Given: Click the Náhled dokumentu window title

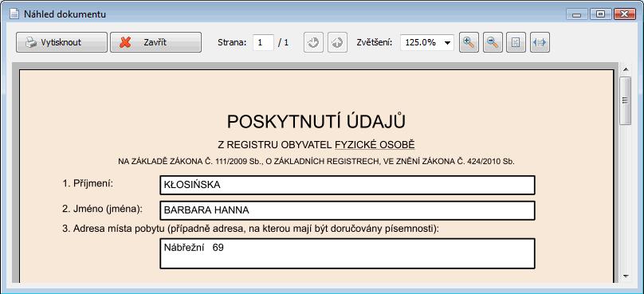Looking at the screenshot, I should pyautogui.click(x=65, y=14).
